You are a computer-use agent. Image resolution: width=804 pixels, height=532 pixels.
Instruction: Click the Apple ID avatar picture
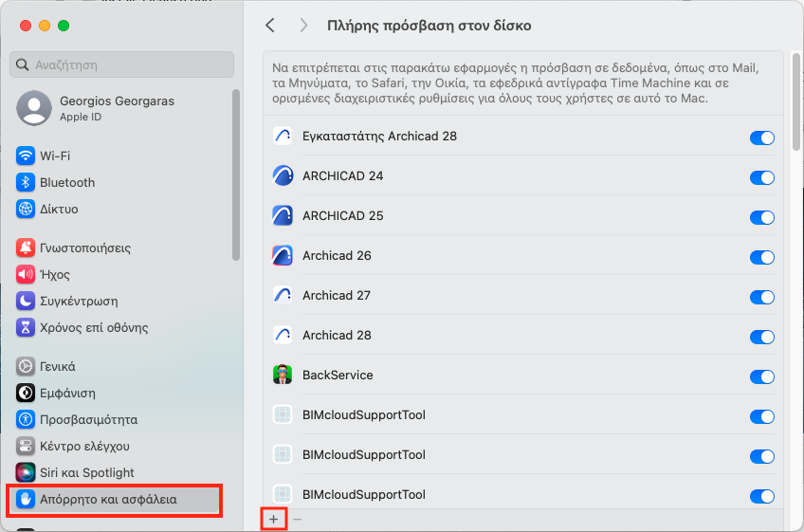point(34,108)
